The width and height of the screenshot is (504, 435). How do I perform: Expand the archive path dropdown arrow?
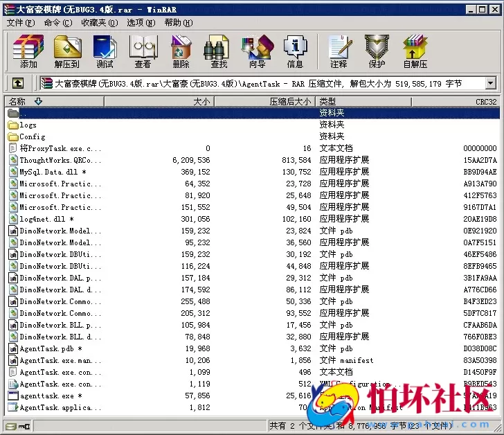point(490,84)
